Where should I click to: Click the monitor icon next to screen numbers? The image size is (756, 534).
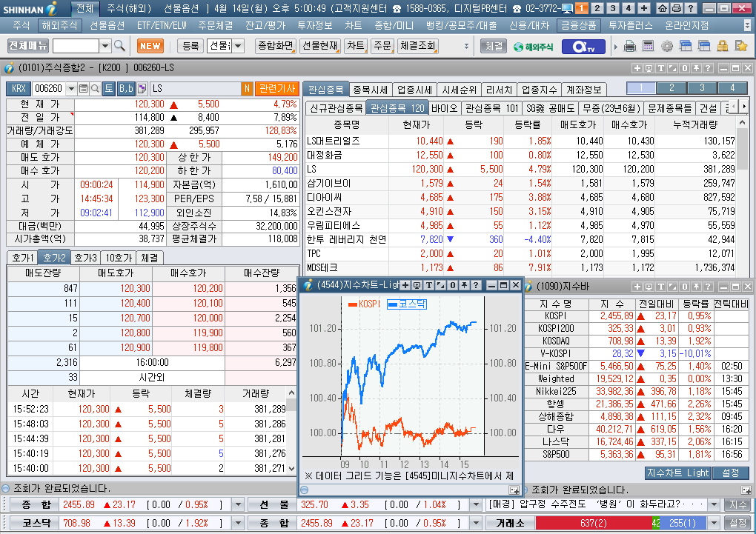[x=568, y=8]
